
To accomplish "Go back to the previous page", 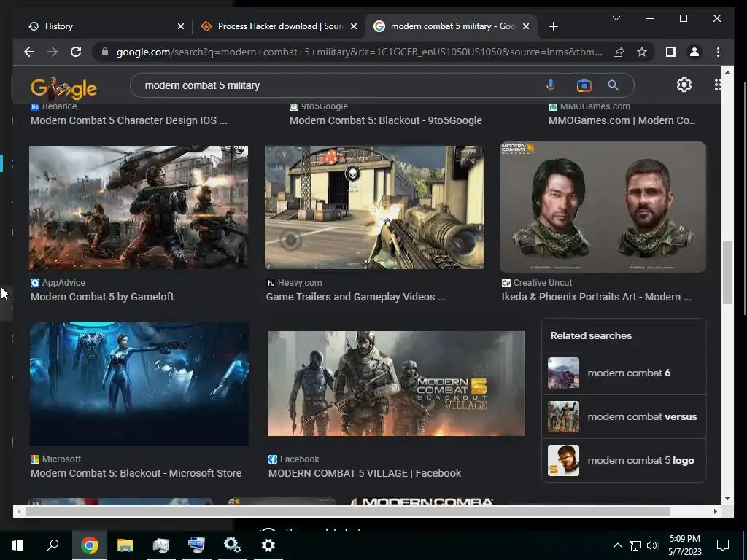I will tap(29, 52).
